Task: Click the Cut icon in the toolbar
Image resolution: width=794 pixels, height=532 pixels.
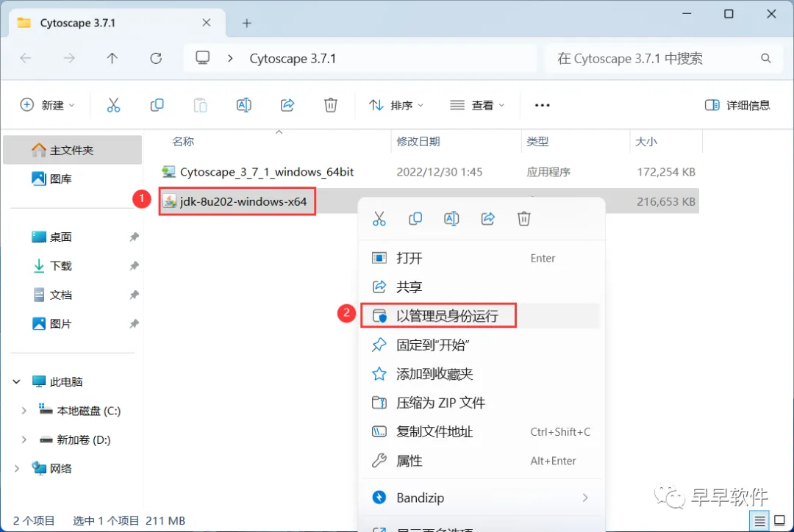Action: pyautogui.click(x=113, y=105)
